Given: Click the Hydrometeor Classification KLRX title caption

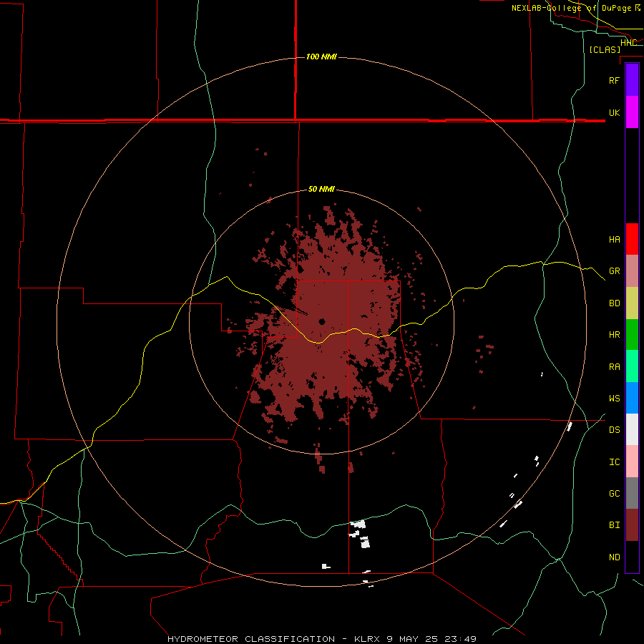Looking at the screenshot, I should (321, 639).
